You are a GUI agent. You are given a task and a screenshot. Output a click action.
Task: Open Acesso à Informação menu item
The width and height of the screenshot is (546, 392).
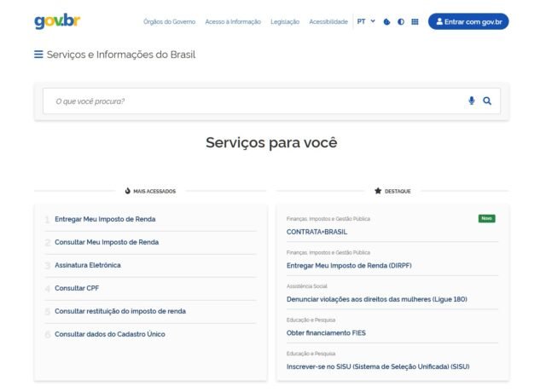pos(233,21)
